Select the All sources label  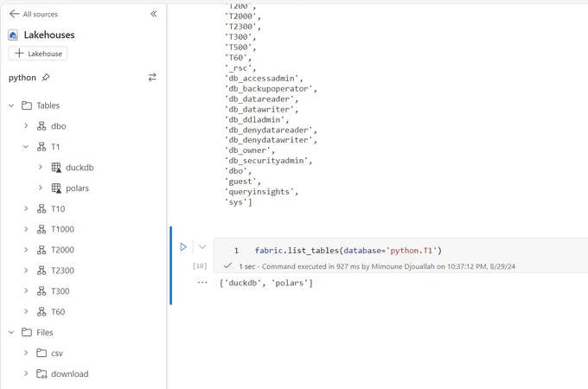coord(41,14)
